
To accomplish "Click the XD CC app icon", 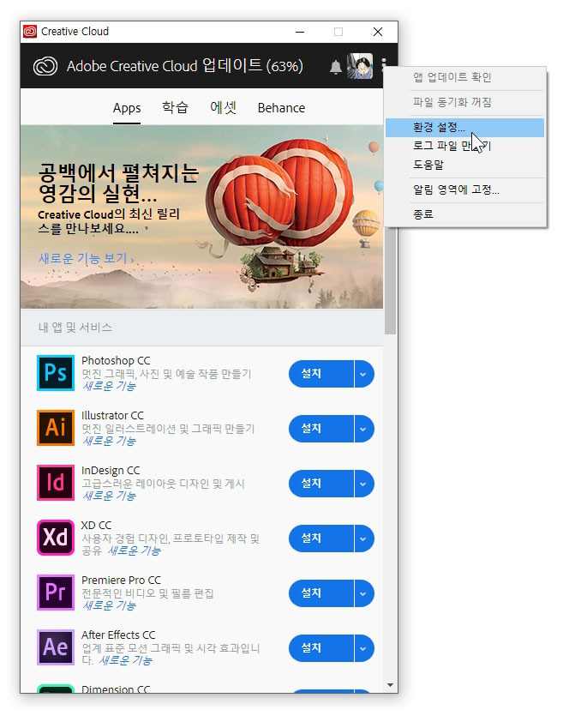I will coord(56,537).
